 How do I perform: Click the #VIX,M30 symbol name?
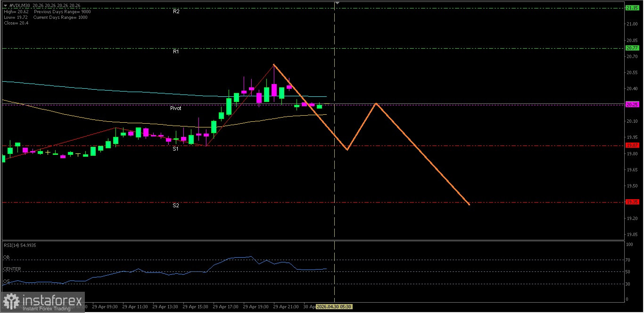19,6
